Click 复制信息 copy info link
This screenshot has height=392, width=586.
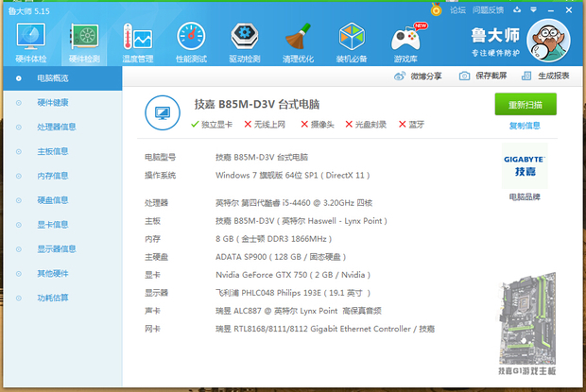(x=525, y=126)
